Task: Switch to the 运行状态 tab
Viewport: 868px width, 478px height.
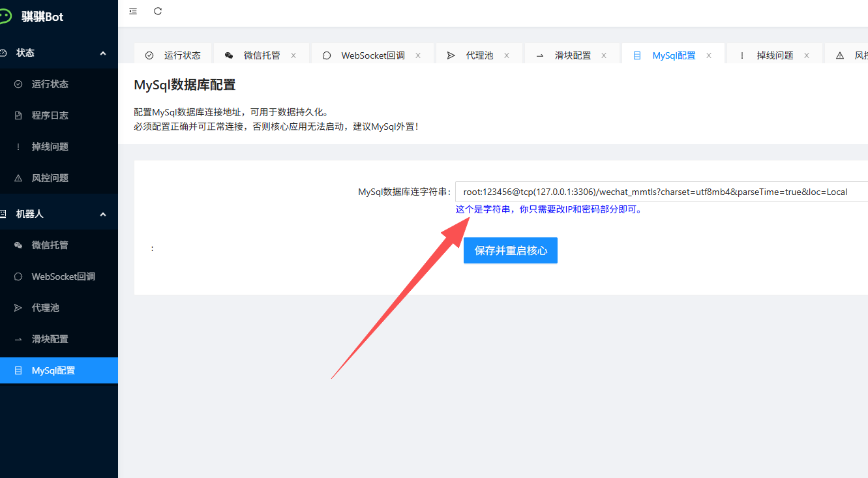Action: point(182,55)
